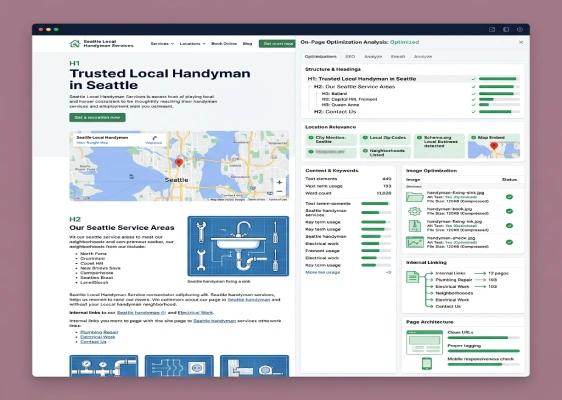Click the View Google Map link
Viewport: 562px width, 400px height.
(x=92, y=143)
